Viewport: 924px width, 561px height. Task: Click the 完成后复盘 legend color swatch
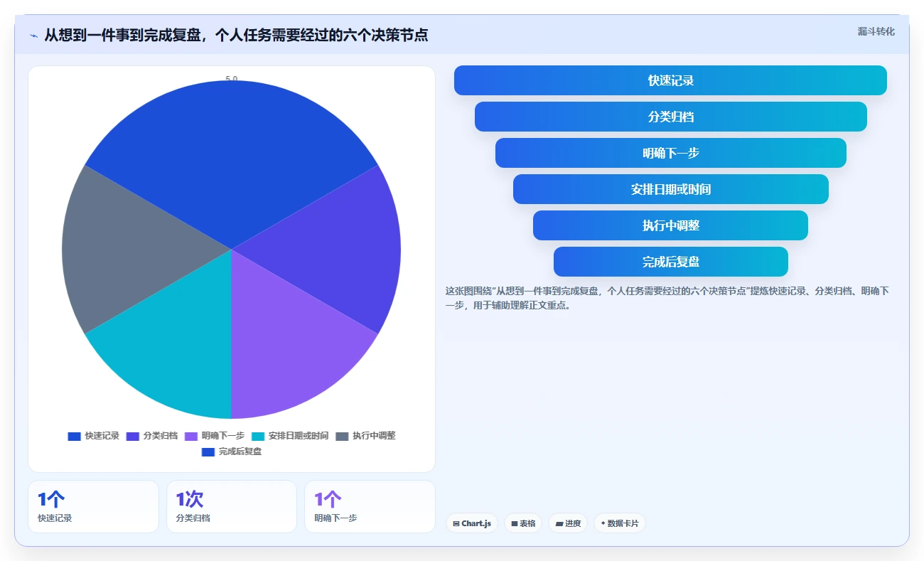coord(208,452)
